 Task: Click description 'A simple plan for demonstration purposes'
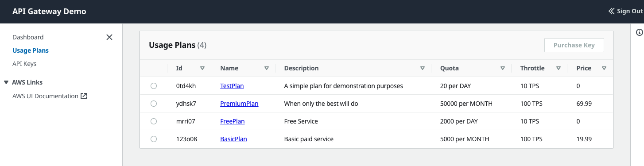pyautogui.click(x=343, y=86)
